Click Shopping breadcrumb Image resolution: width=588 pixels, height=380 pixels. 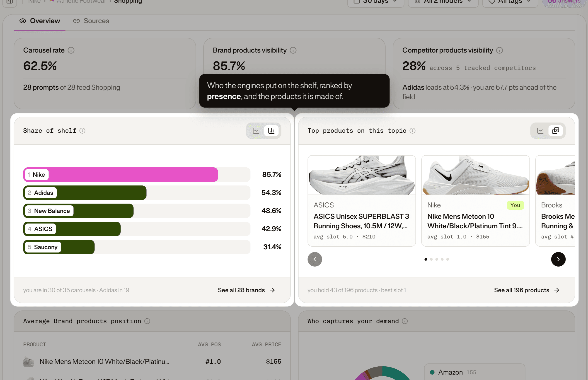click(128, 2)
